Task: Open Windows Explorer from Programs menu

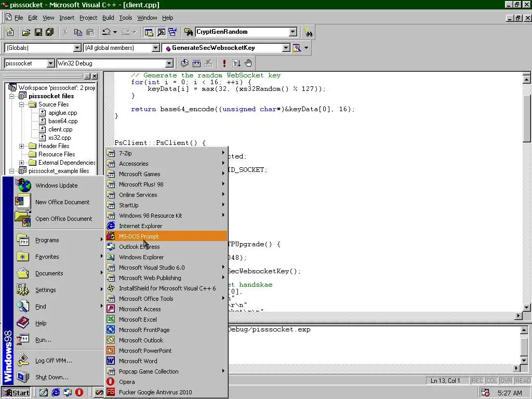Action: [166, 257]
